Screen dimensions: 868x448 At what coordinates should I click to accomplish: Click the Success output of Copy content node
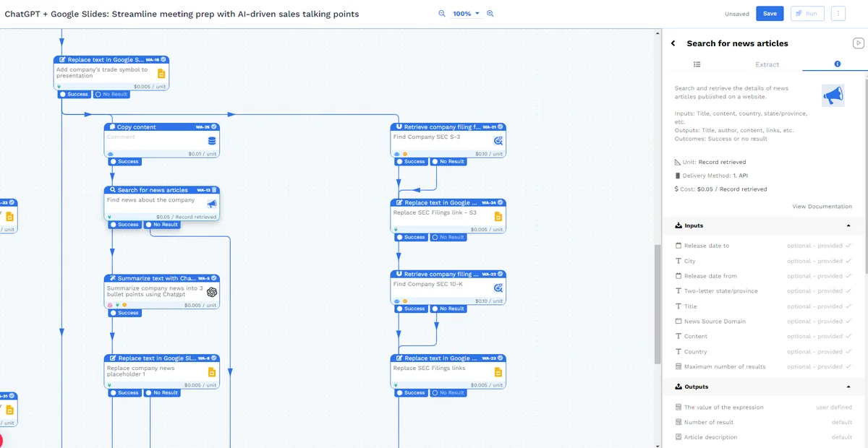pos(124,161)
